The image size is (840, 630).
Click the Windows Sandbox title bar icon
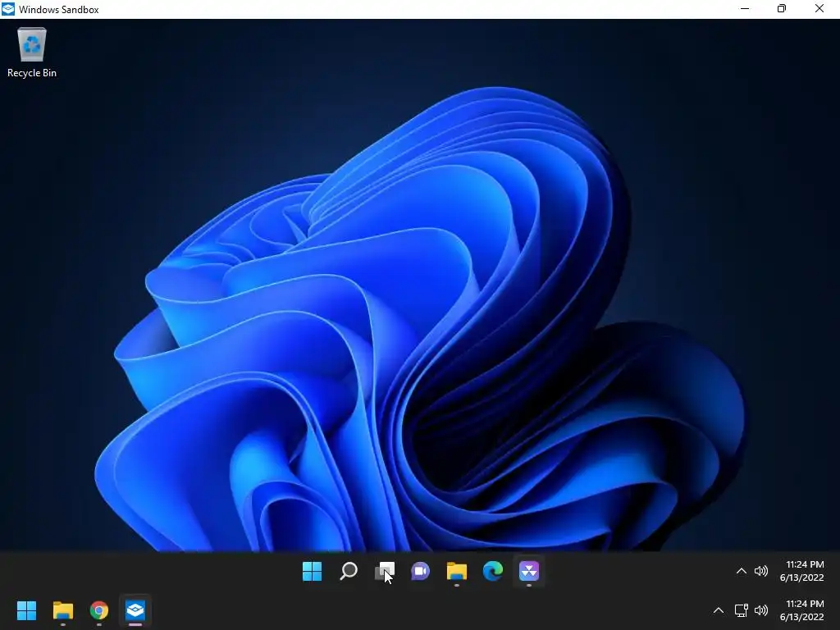(x=8, y=9)
